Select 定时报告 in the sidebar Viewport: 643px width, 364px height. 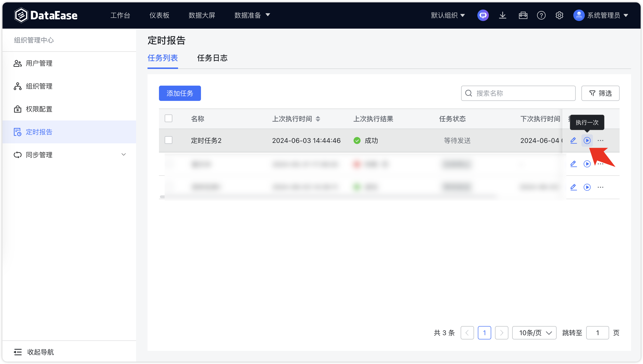click(69, 132)
